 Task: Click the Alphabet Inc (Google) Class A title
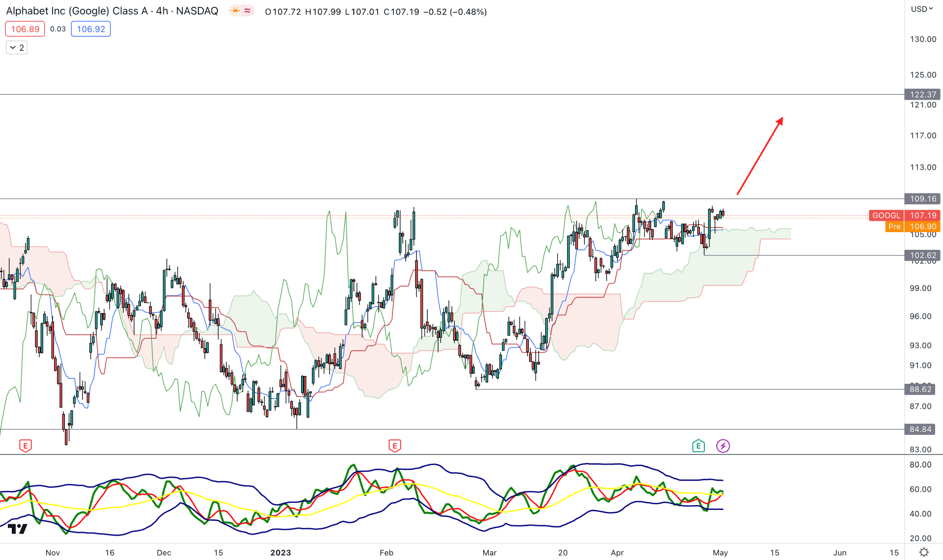click(x=77, y=11)
